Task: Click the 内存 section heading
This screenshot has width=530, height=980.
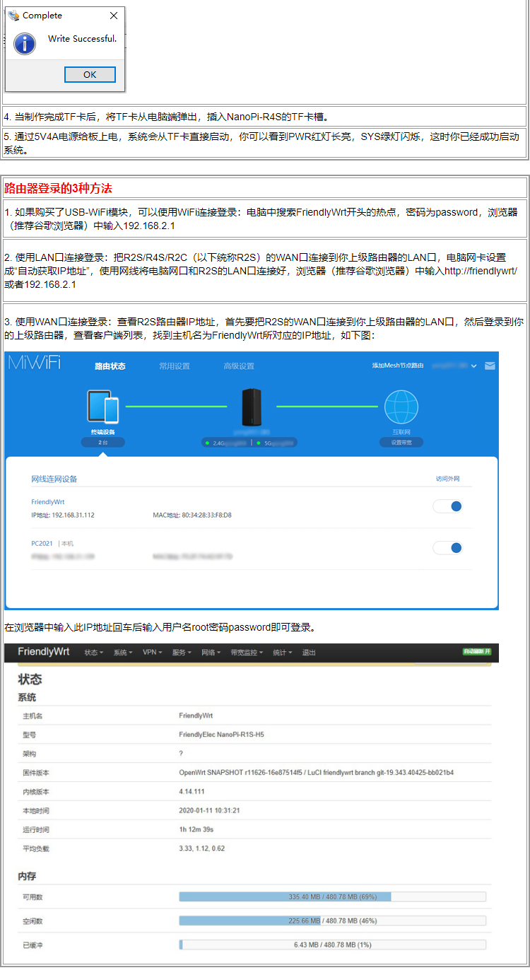Action: (27, 876)
